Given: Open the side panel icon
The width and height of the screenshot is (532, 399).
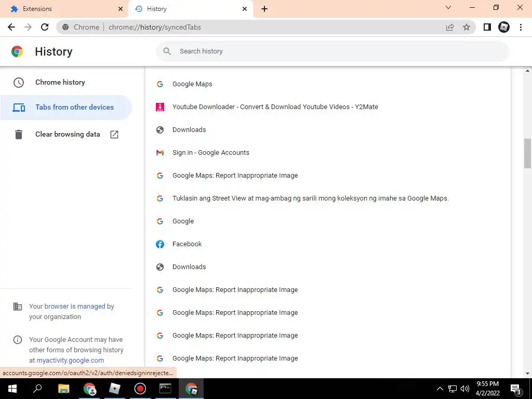Looking at the screenshot, I should tap(487, 27).
